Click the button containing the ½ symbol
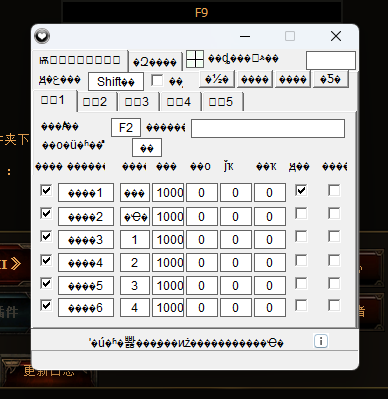The image size is (388, 399). click(217, 79)
